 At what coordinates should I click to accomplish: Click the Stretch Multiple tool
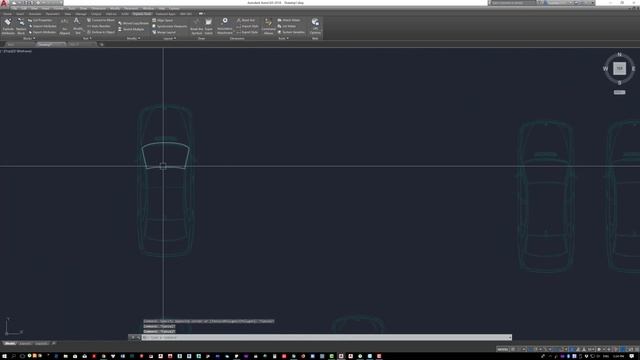coord(131,29)
